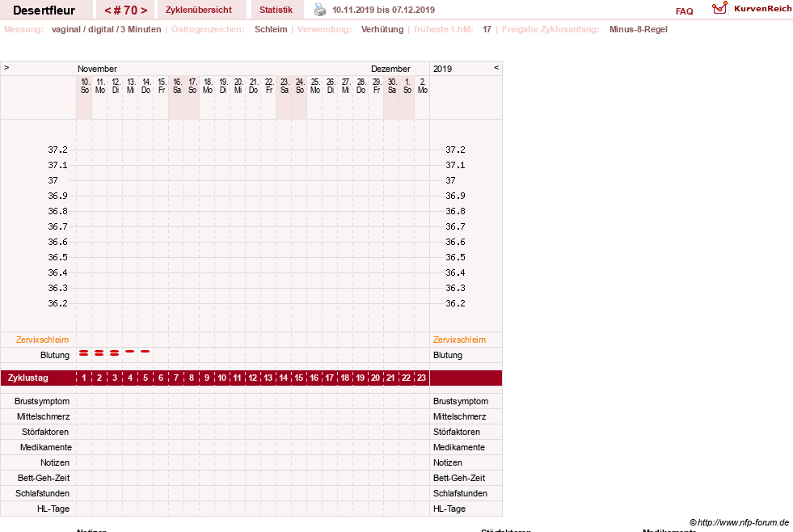
Task: Click the light bleeding marker on day 4
Action: tap(130, 351)
